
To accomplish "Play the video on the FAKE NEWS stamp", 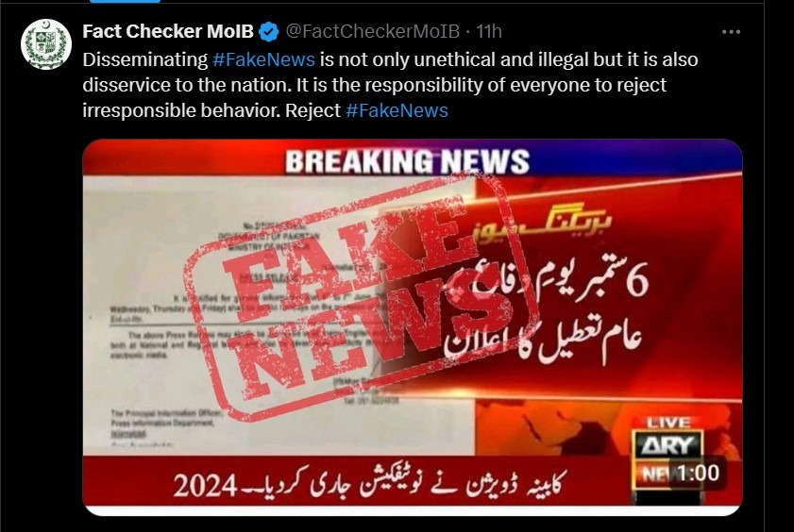I will (357, 298).
